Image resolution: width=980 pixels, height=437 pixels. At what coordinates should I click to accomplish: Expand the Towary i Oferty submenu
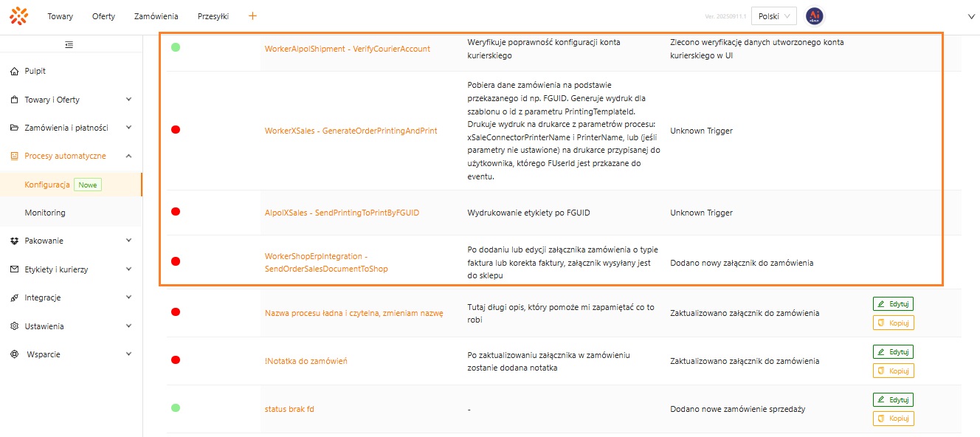(x=128, y=100)
